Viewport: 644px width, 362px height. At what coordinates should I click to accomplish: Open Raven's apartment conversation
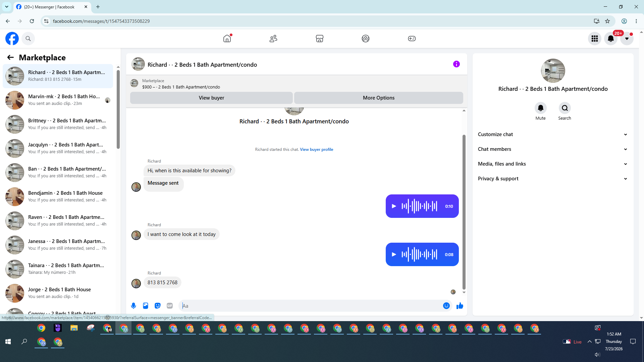point(58,221)
